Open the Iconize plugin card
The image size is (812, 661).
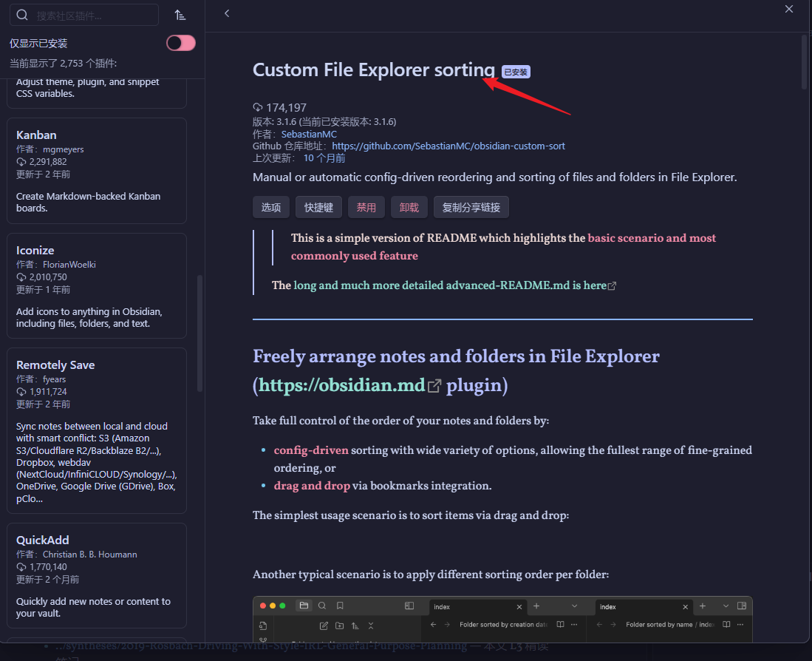pyautogui.click(x=96, y=286)
